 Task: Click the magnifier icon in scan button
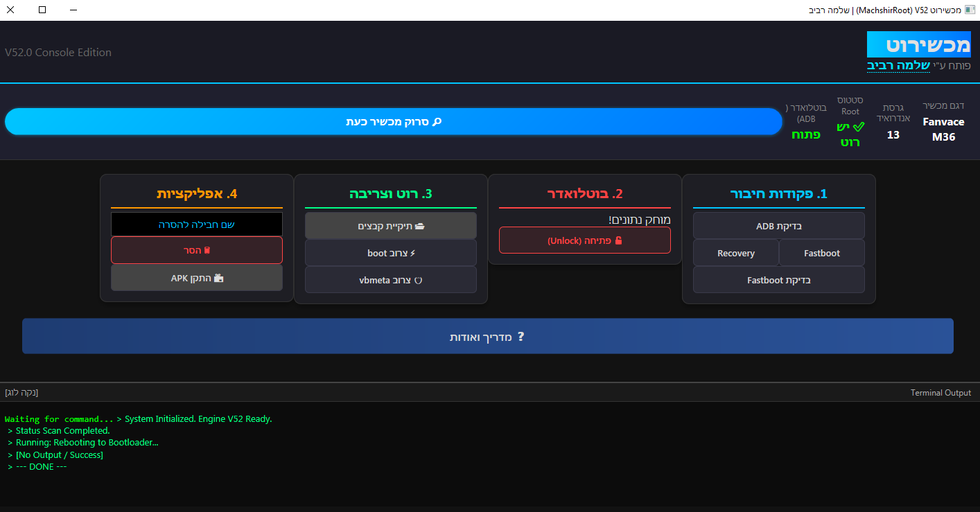point(437,121)
